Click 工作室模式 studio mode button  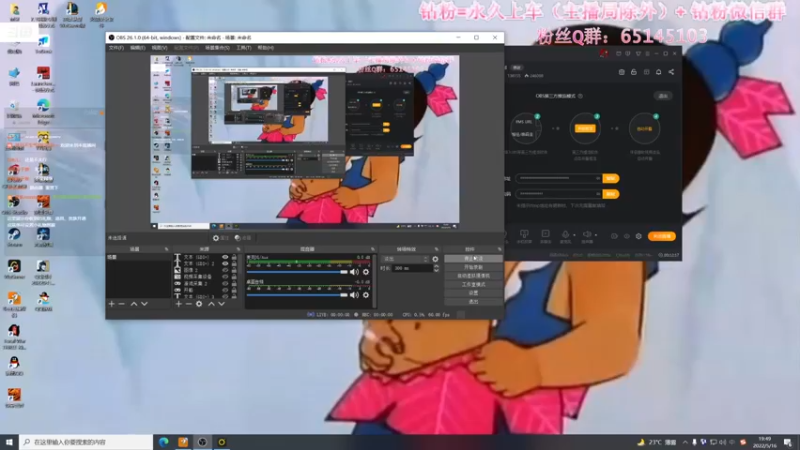point(473,284)
